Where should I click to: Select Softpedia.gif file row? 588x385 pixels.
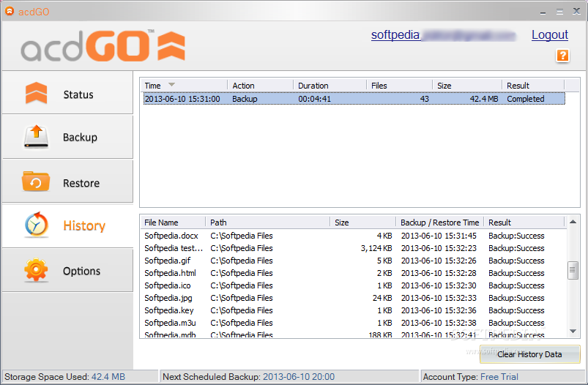pos(354,261)
